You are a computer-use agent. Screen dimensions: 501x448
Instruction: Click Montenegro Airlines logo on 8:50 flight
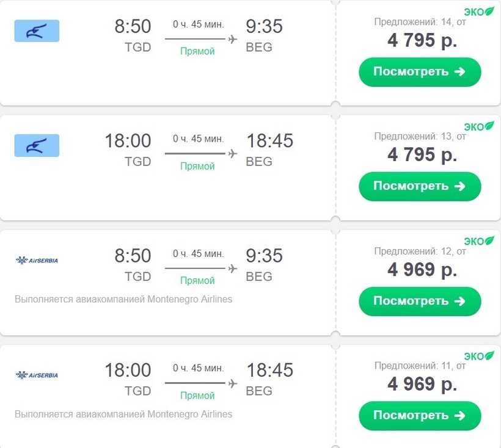[37, 31]
